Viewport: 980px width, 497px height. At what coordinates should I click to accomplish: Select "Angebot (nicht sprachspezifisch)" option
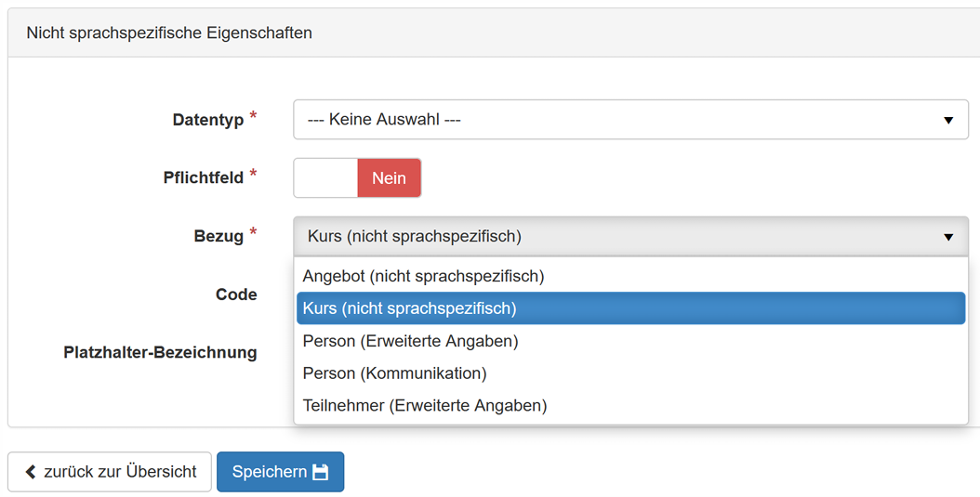coord(423,276)
